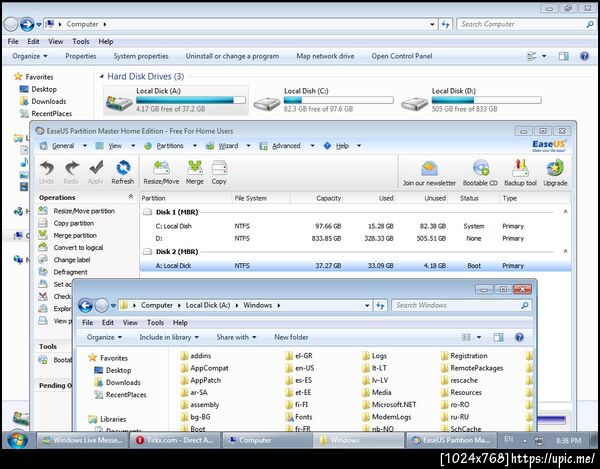
Task: Click the Redo icon in EaseUS toolbar
Action: [x=71, y=172]
